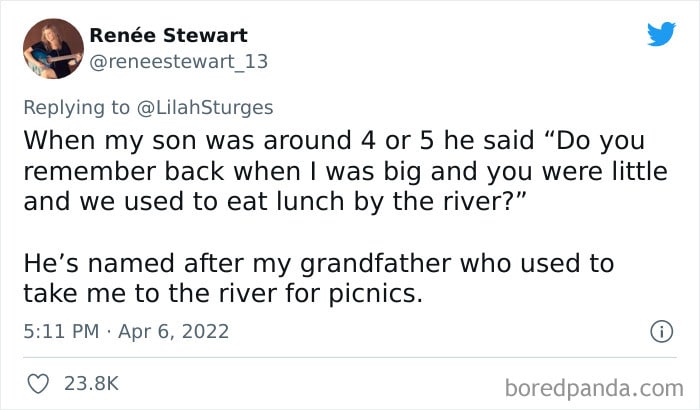Open the @reneestewart_13 handle
Screen dimensions: 700x410
point(179,62)
